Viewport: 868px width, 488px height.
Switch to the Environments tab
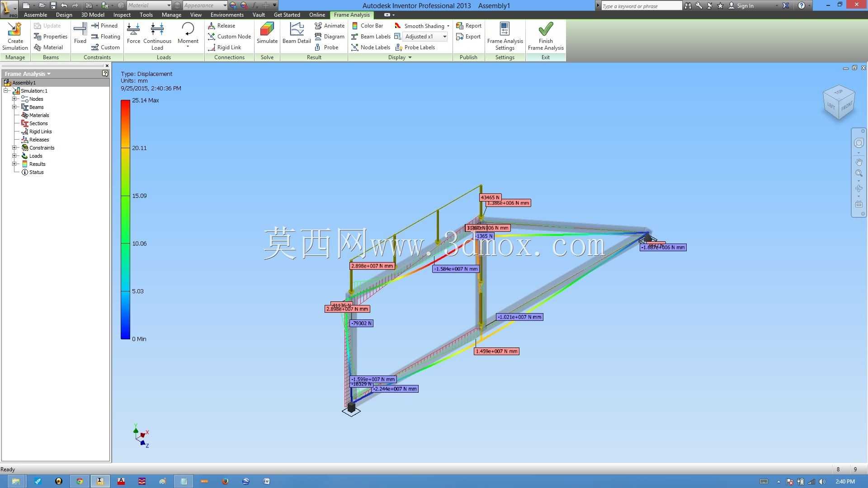pyautogui.click(x=227, y=15)
